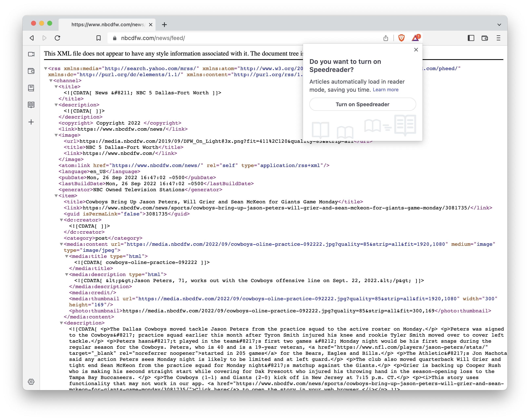Viewport: 530px width, 420px height.
Task: Collapse the first item element
Action: [x=56, y=196]
